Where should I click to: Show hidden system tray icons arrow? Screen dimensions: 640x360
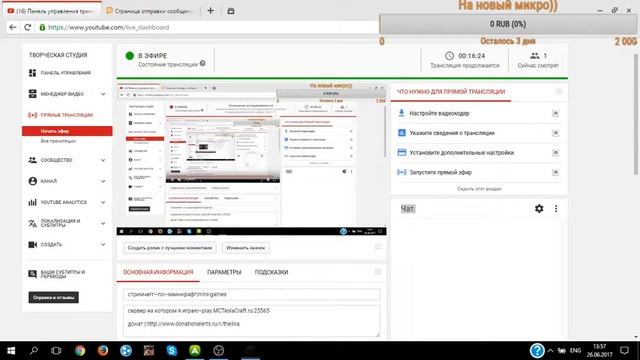tap(550, 351)
